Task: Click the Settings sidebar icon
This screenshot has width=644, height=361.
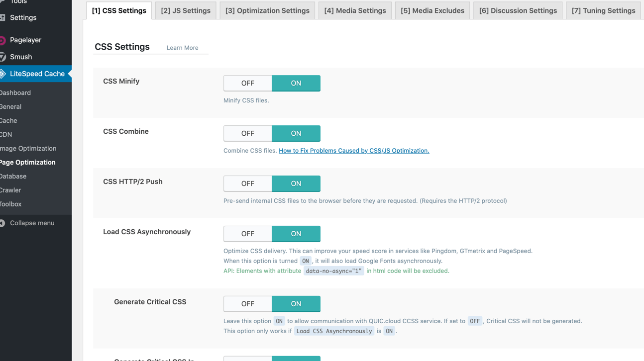Action: coord(2,18)
